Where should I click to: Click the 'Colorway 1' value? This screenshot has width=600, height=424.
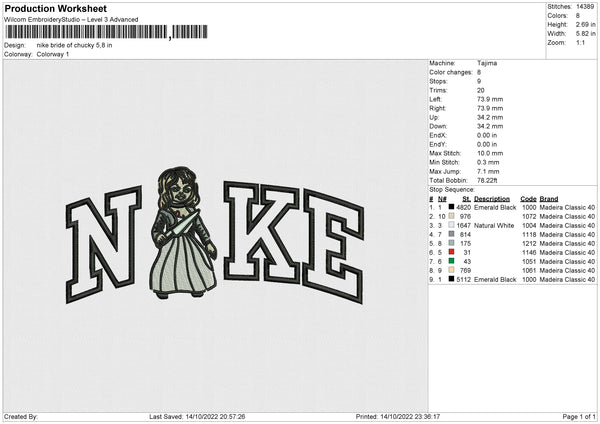coord(53,54)
